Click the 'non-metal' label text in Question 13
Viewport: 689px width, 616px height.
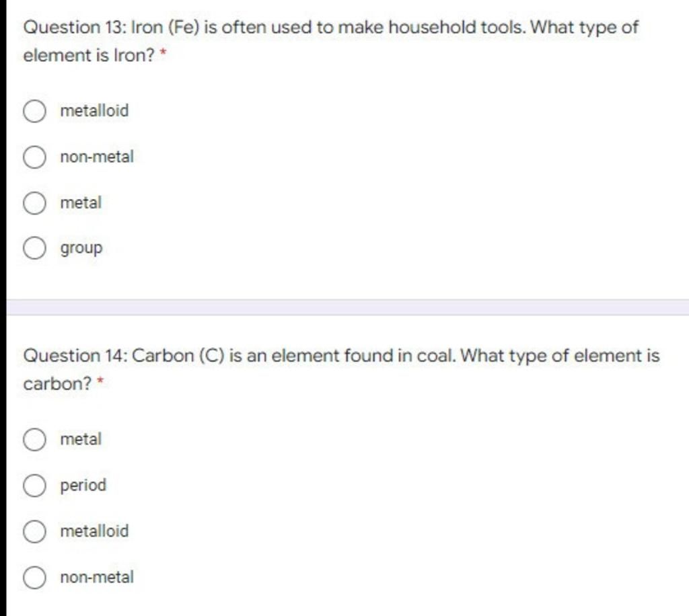tap(97, 157)
